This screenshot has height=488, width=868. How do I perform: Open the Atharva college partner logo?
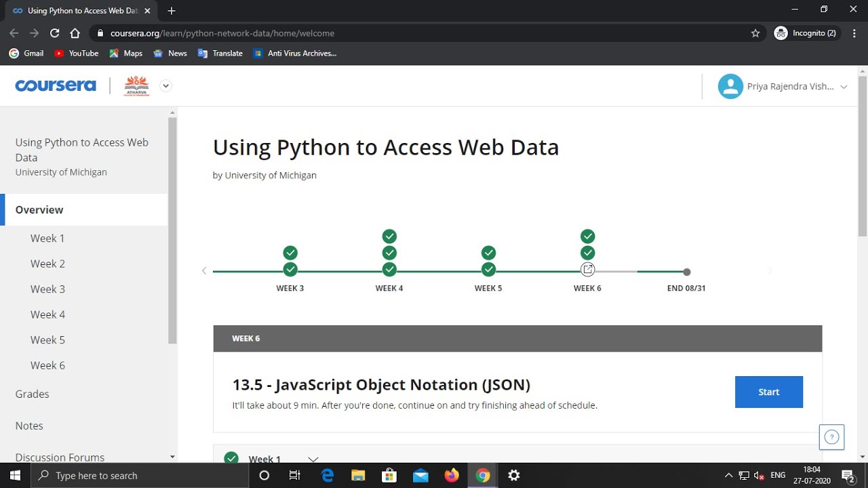point(136,85)
